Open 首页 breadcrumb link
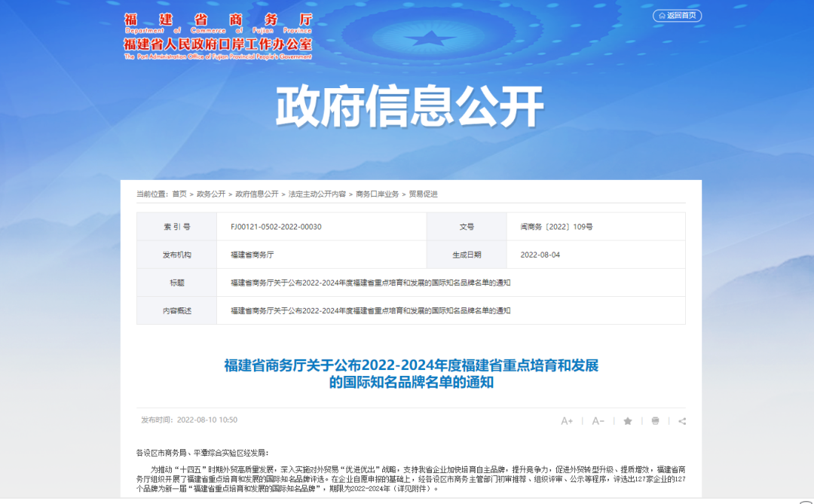This screenshot has width=814, height=504. (x=179, y=194)
